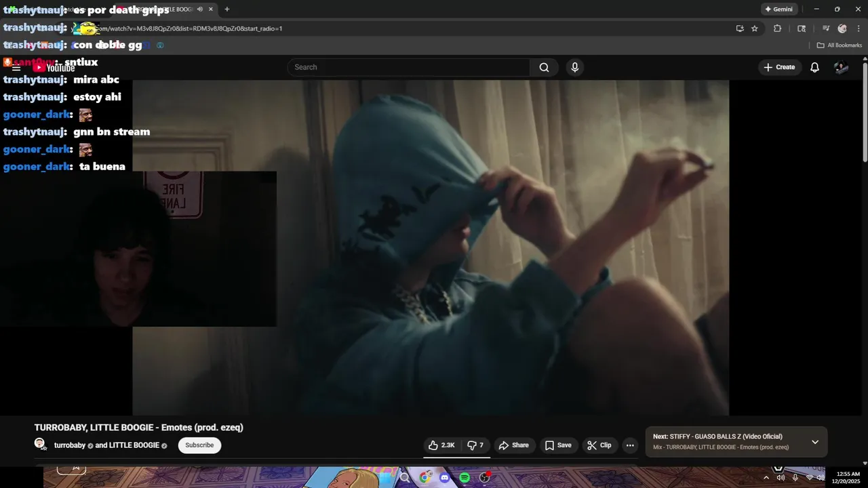This screenshot has height=488, width=868.
Task: Open the Create menu button
Action: click(779, 67)
